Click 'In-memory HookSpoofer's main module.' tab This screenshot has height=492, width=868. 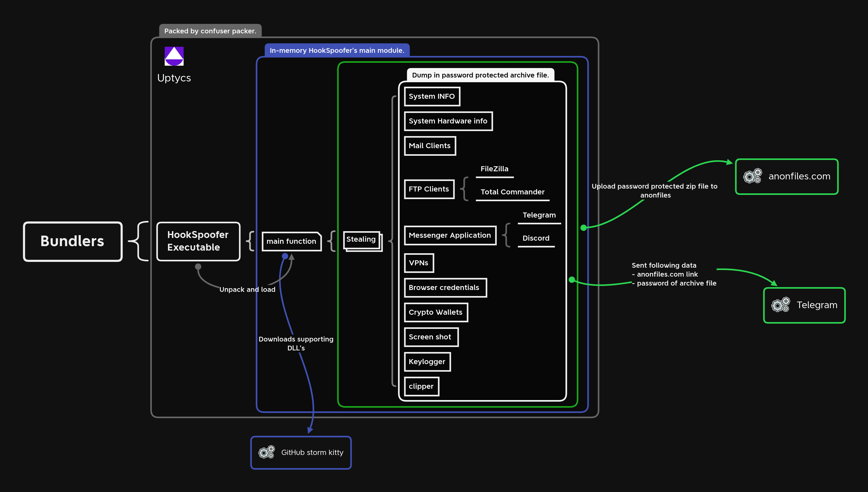[337, 50]
